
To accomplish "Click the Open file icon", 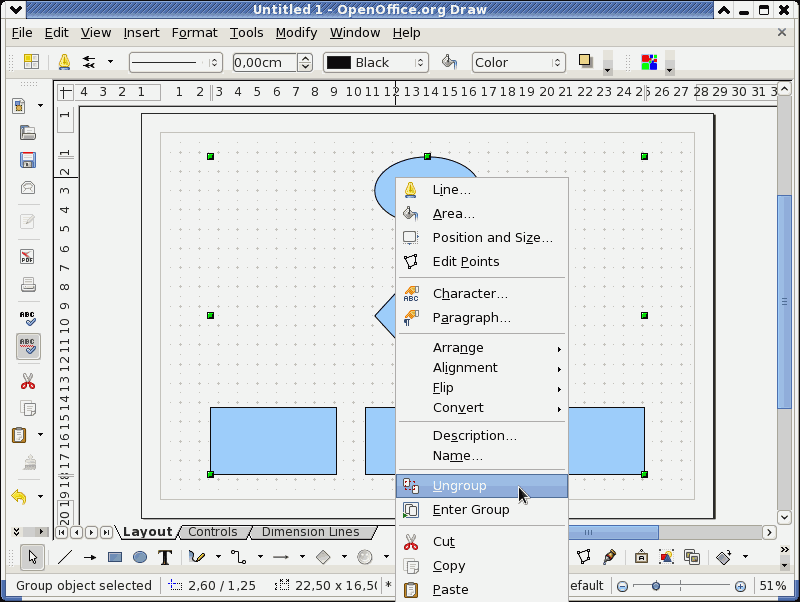I will (28, 133).
